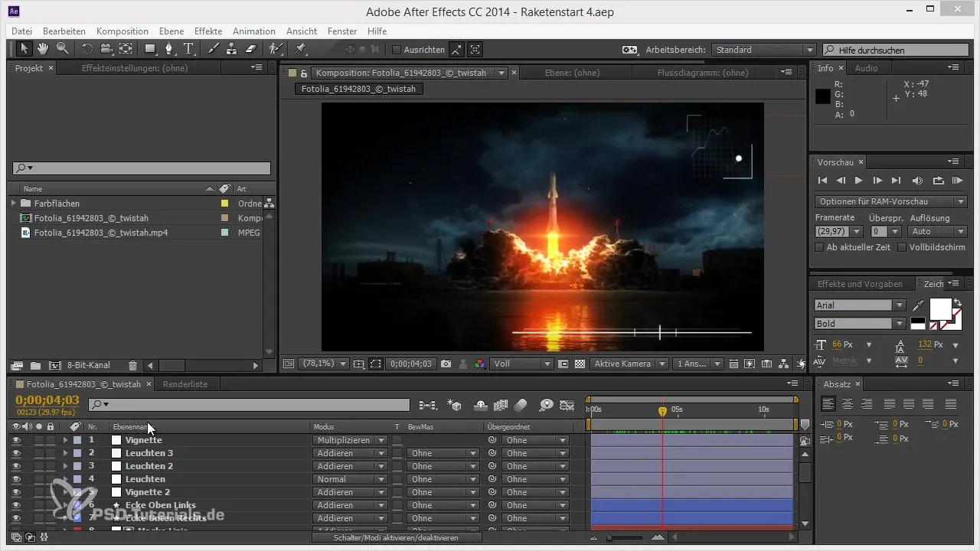Screen dimensions: 980x551
Task: Select the Puppet Pin tool
Action: click(x=300, y=49)
